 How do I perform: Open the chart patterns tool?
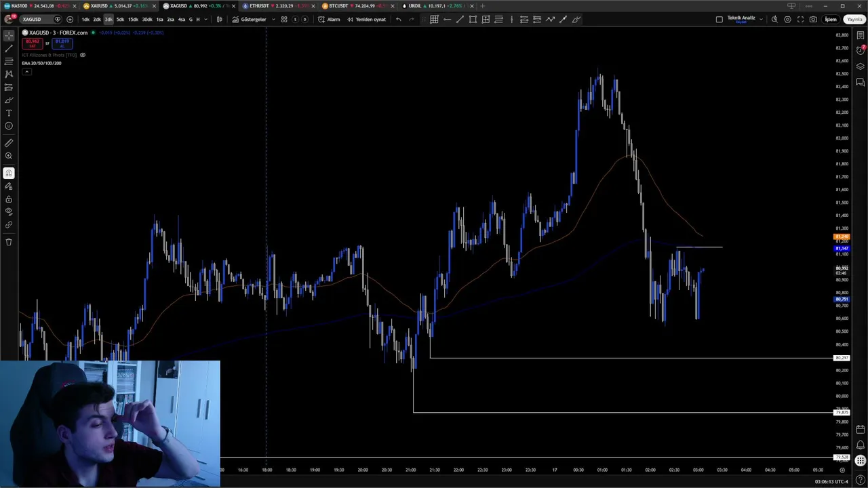[9, 75]
